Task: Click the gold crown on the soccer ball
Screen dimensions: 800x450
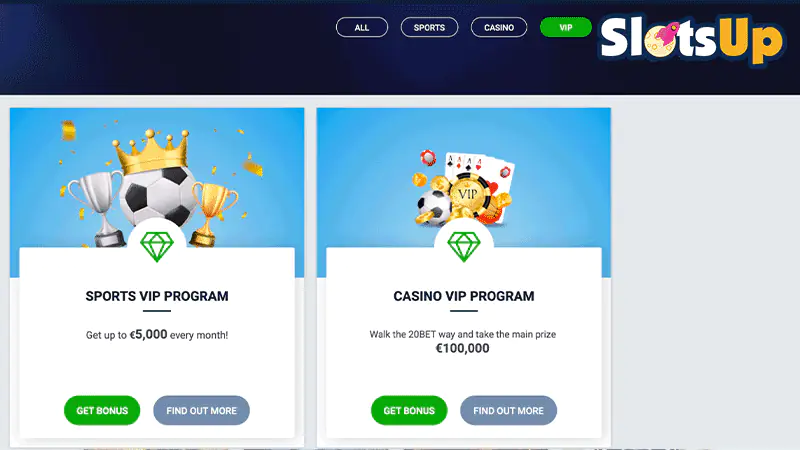Action: 152,151
